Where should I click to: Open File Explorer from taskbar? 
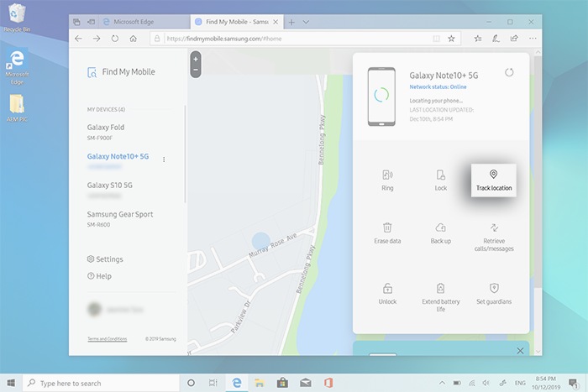click(x=259, y=383)
